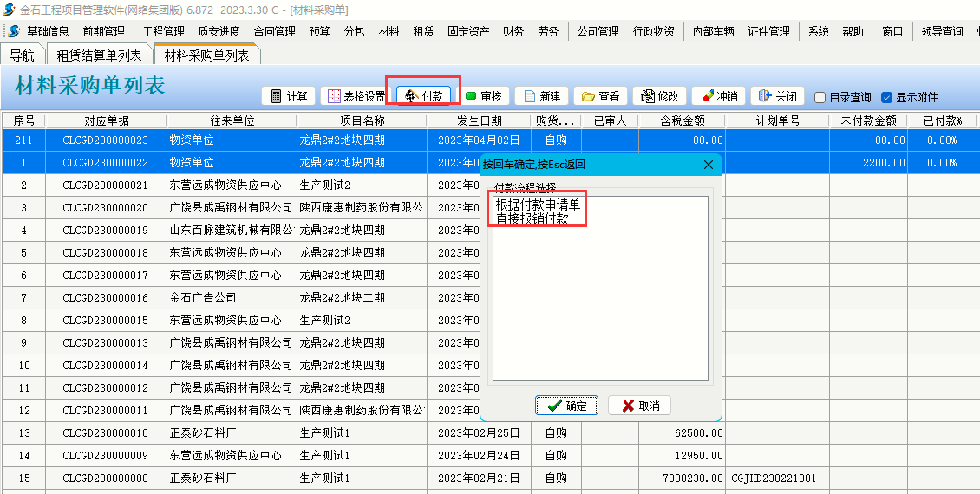Select 根据付款申请单 in payment flow list
This screenshot has height=494, width=980.
tap(537, 205)
